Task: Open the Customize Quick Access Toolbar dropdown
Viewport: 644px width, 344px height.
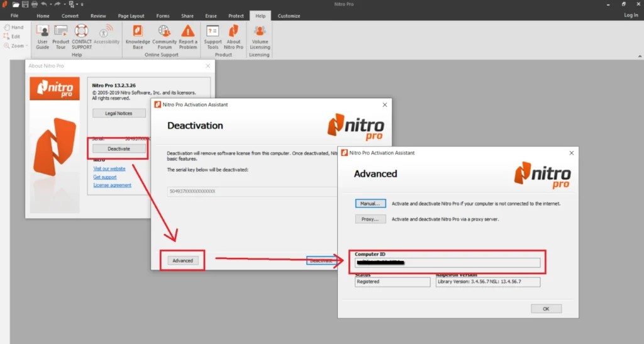Action: 82,4
